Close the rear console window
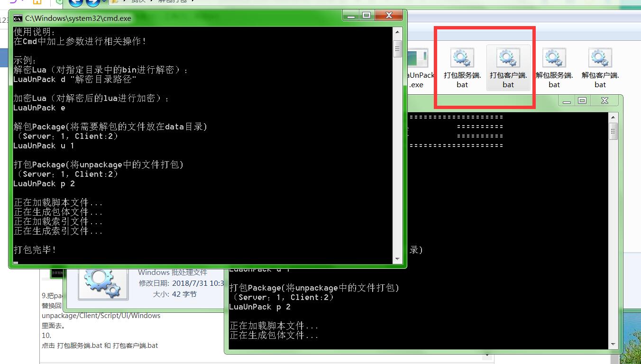Viewport: 641px width, 364px height. click(x=604, y=100)
